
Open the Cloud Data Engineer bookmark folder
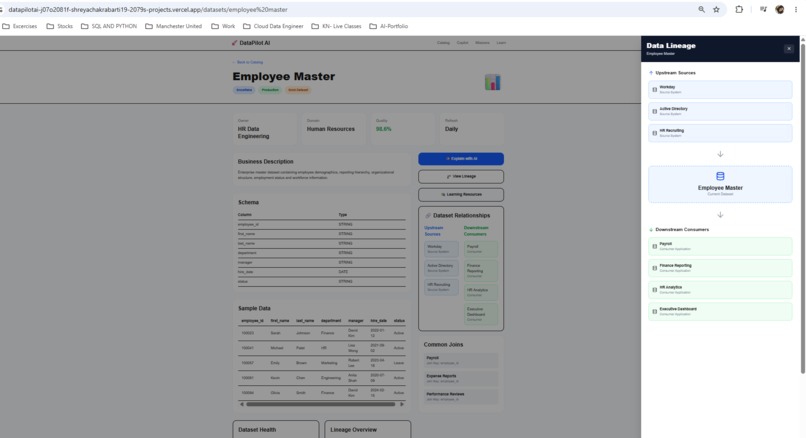(x=273, y=26)
